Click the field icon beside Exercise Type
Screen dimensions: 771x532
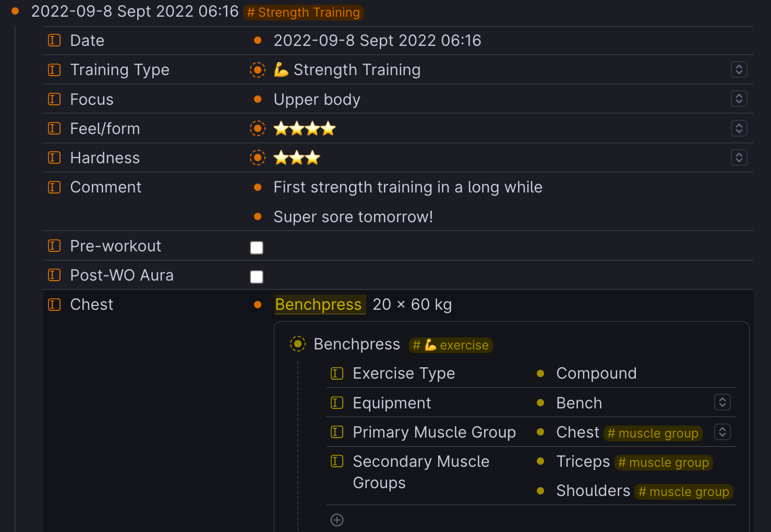click(337, 373)
